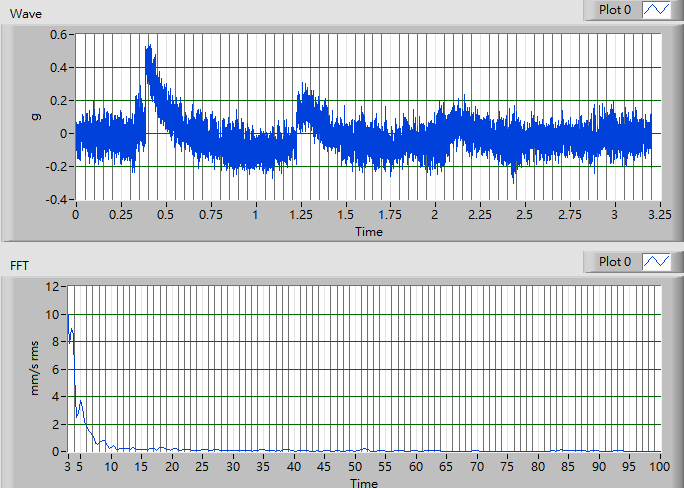Click the 3 start value on FFT X-axis

[67, 466]
